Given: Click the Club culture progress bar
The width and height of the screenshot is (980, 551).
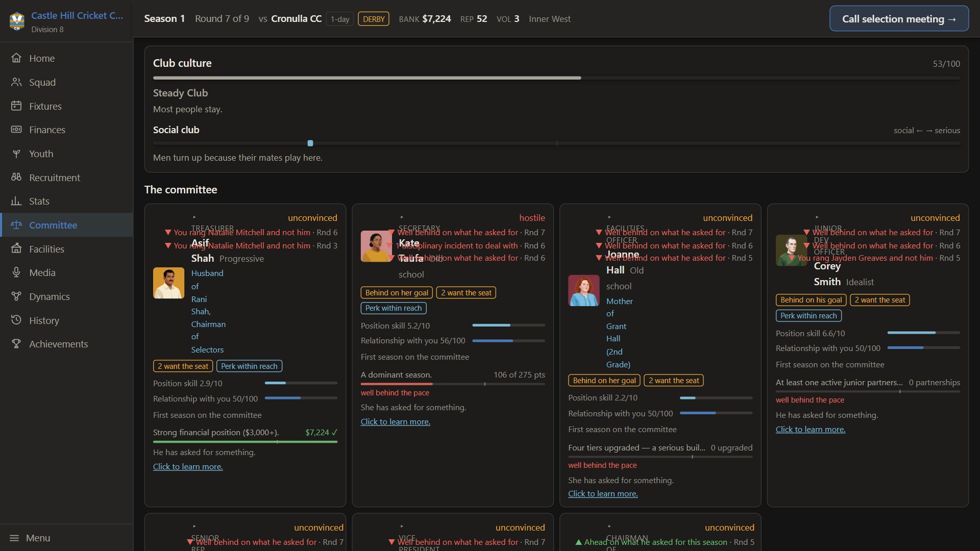Looking at the screenshot, I should pyautogui.click(x=556, y=78).
